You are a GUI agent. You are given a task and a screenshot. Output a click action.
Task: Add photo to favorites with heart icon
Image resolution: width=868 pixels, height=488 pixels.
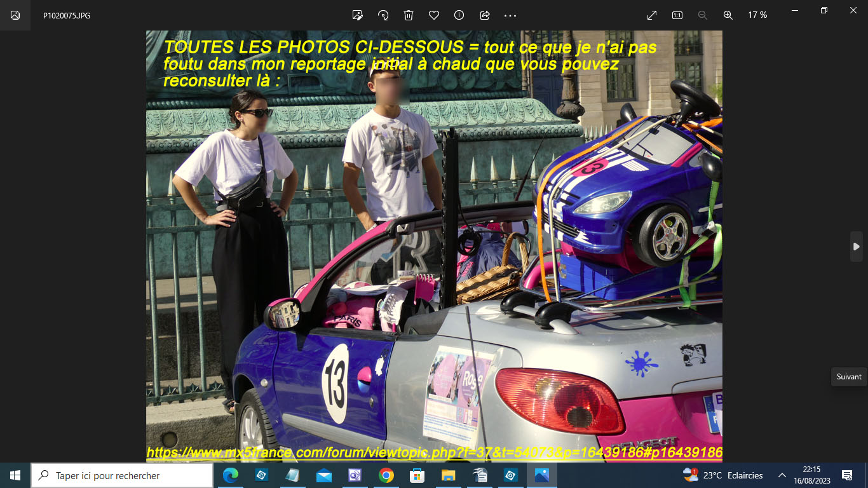click(x=434, y=15)
